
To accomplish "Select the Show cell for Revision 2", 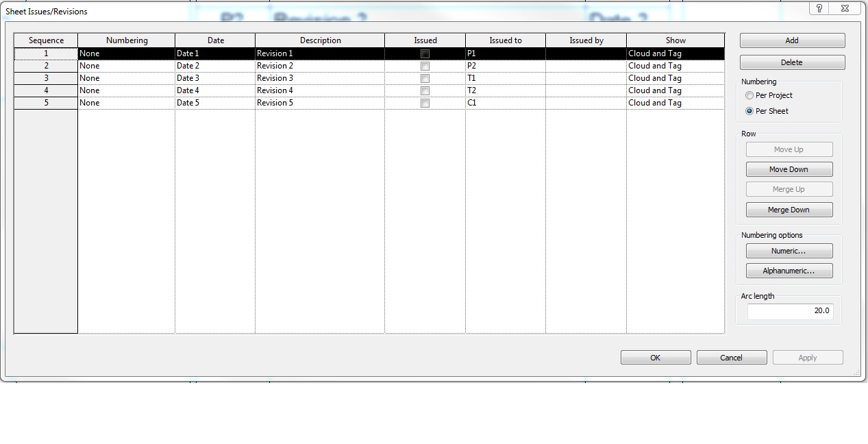I will click(x=675, y=65).
